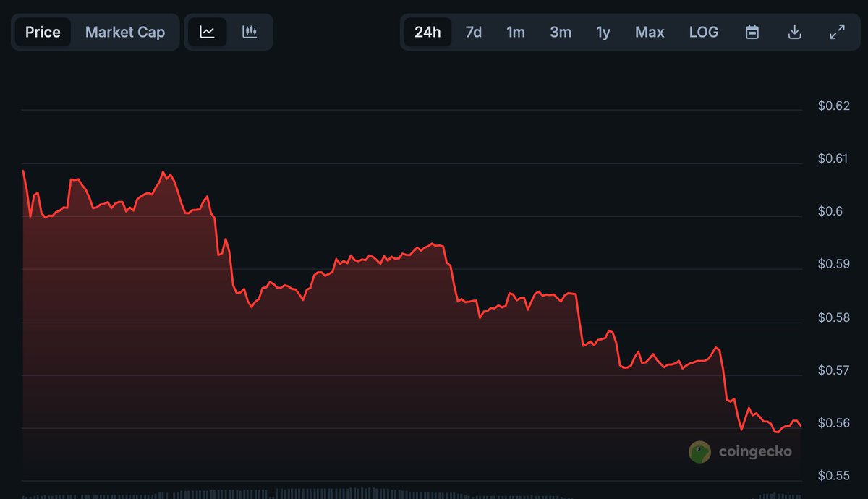The height and width of the screenshot is (499, 868).
Task: Click the $0.61 axis label
Action: (x=834, y=158)
